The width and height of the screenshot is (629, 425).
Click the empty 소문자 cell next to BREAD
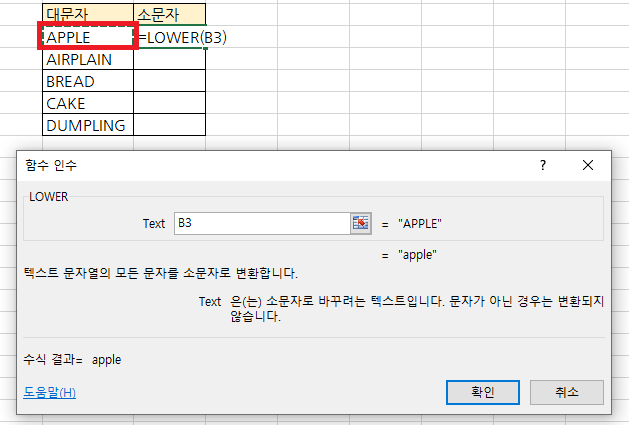tap(170, 81)
